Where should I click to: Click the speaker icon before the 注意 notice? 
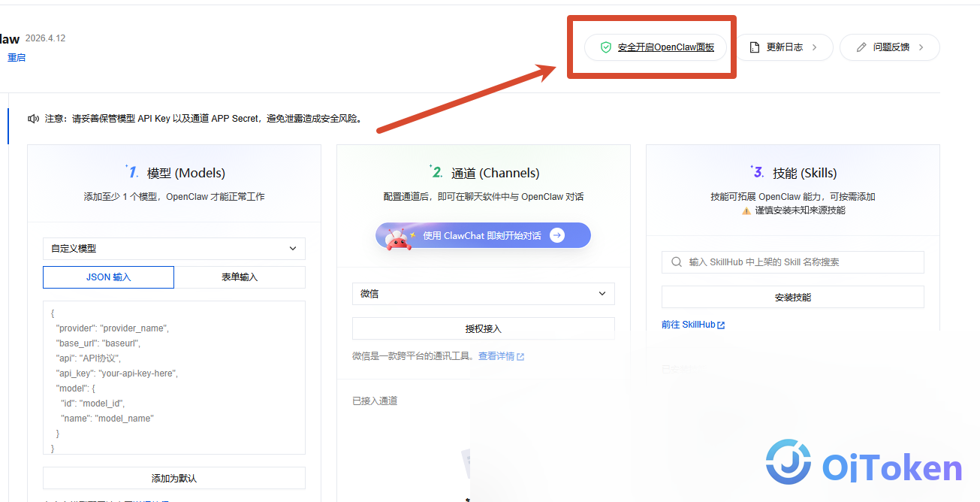[x=33, y=119]
